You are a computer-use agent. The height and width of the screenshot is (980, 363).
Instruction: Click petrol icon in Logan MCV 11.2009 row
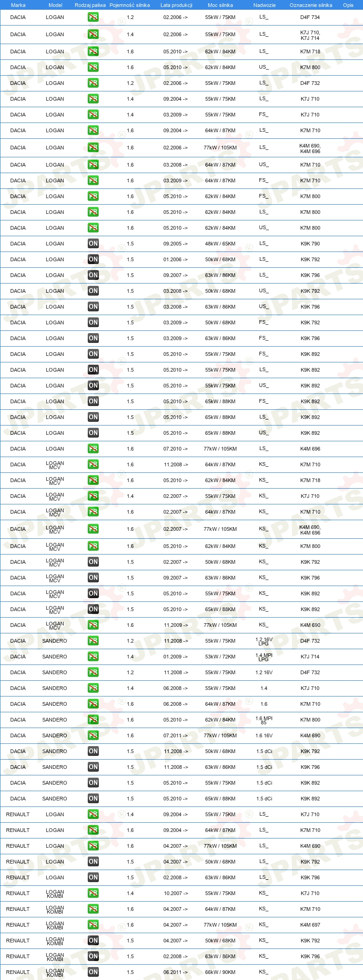point(93,625)
